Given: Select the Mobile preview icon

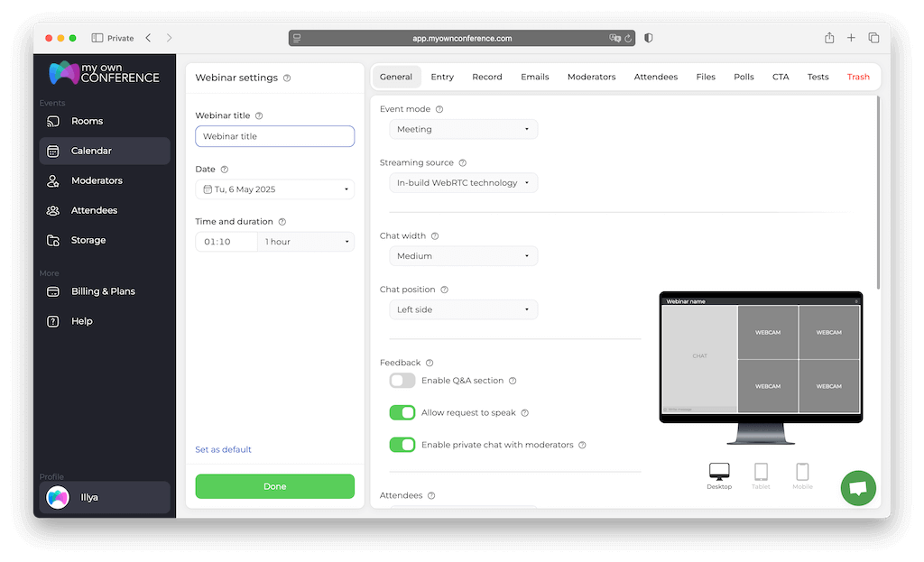Looking at the screenshot, I should tap(802, 473).
